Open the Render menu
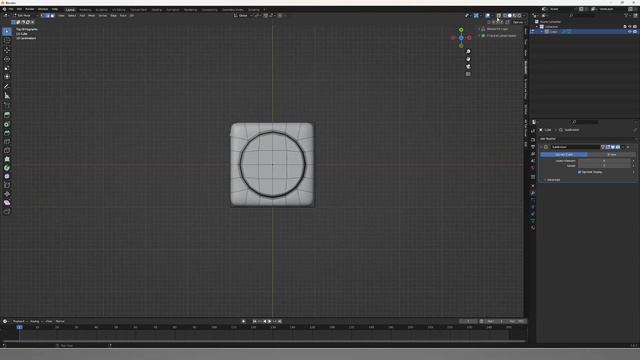 (x=30, y=9)
